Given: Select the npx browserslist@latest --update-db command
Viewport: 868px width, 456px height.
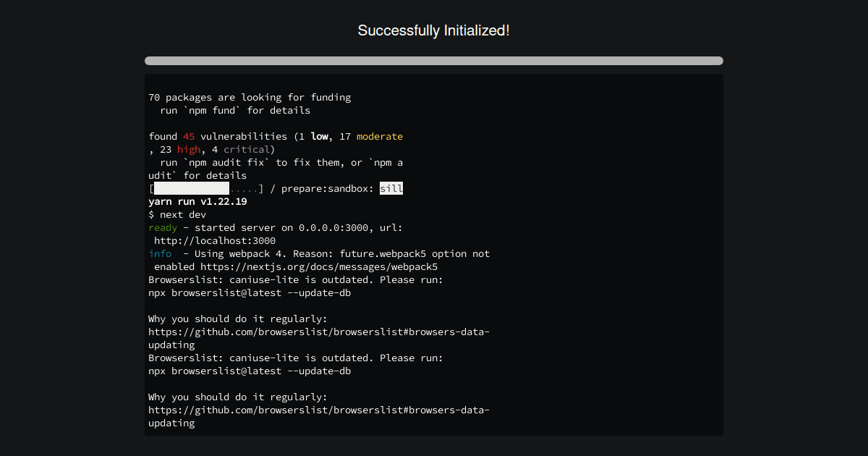Looking at the screenshot, I should tap(249, 292).
